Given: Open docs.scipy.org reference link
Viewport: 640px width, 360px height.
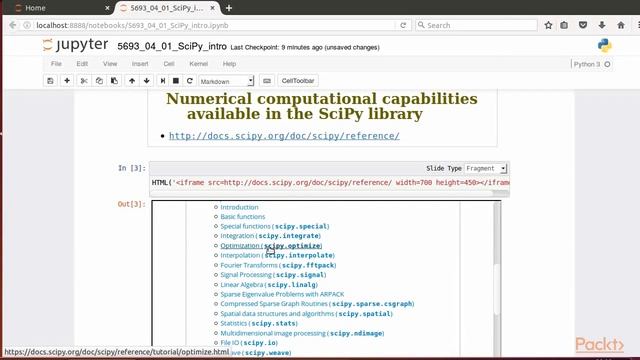Looking at the screenshot, I should [284, 136].
